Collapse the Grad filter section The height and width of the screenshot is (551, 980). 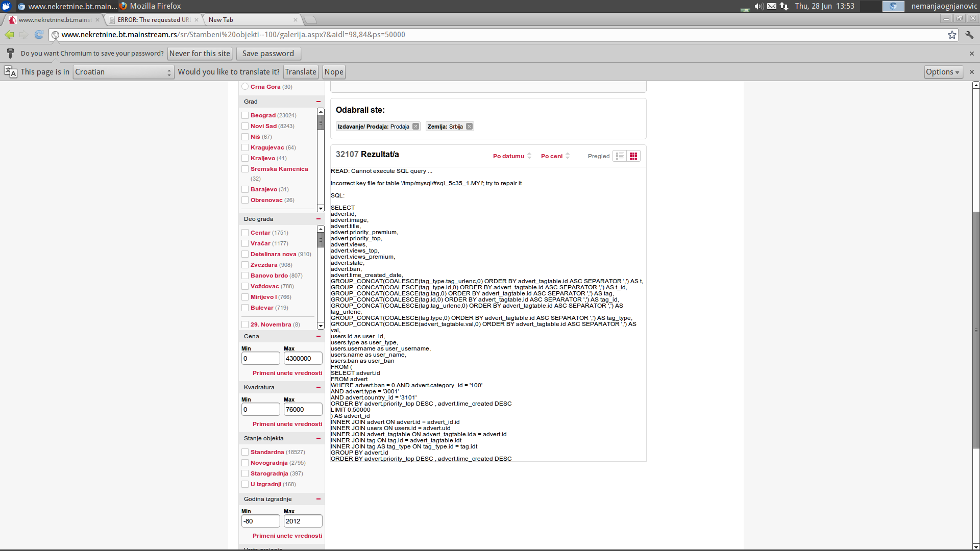click(x=318, y=102)
